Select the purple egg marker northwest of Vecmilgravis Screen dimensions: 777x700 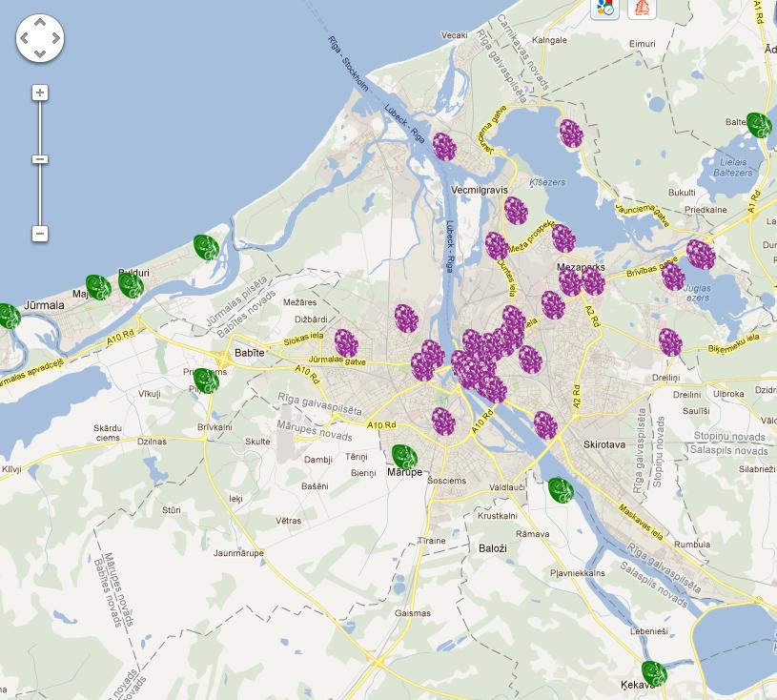pyautogui.click(x=444, y=147)
